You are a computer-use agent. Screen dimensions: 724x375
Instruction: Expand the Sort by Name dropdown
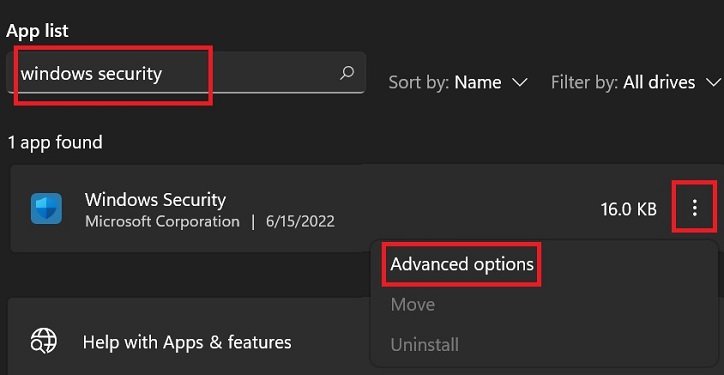pyautogui.click(x=458, y=83)
